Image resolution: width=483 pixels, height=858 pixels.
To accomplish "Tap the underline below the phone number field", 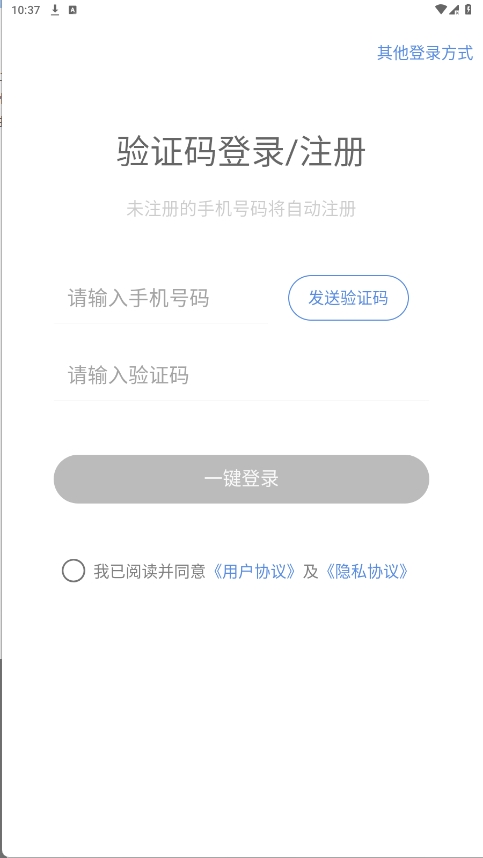I will 161,323.
